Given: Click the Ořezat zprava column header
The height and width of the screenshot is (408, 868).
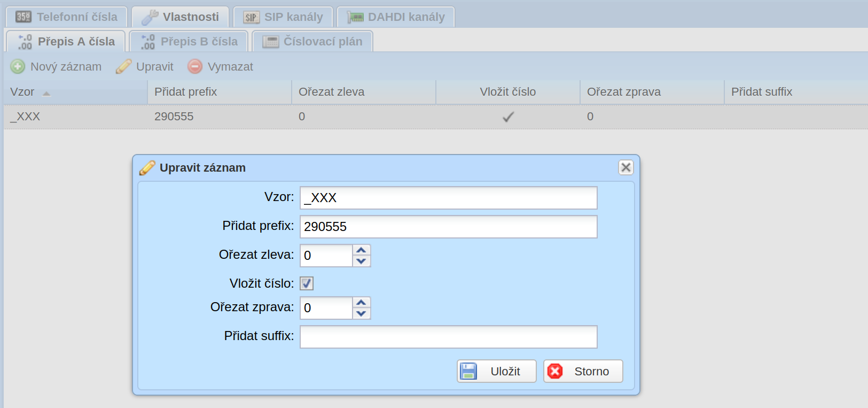Looking at the screenshot, I should 652,92.
